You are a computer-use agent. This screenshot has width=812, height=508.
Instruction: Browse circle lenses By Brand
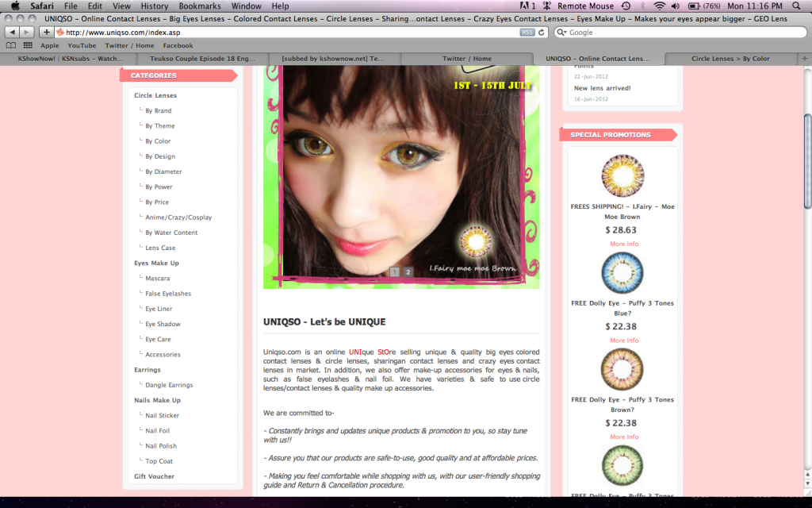158,110
